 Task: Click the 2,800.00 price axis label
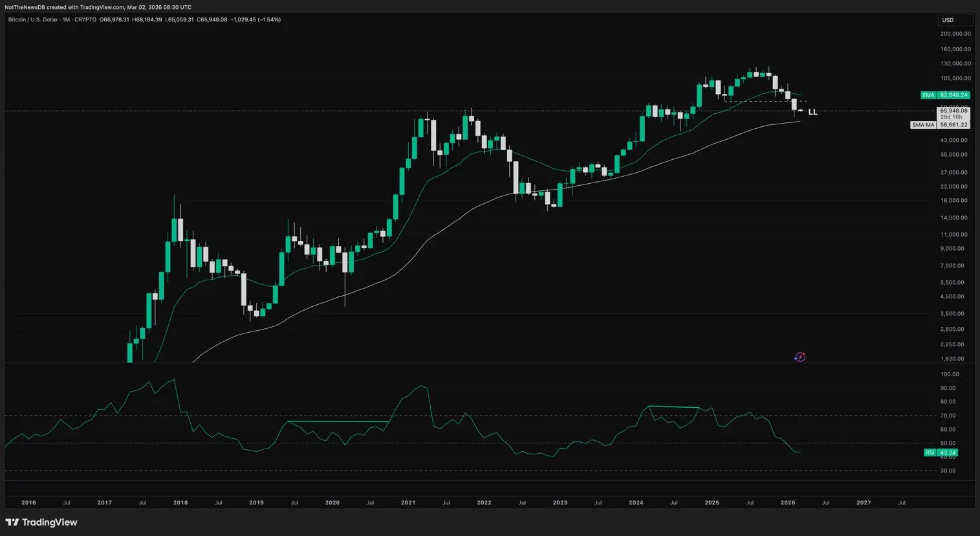952,329
